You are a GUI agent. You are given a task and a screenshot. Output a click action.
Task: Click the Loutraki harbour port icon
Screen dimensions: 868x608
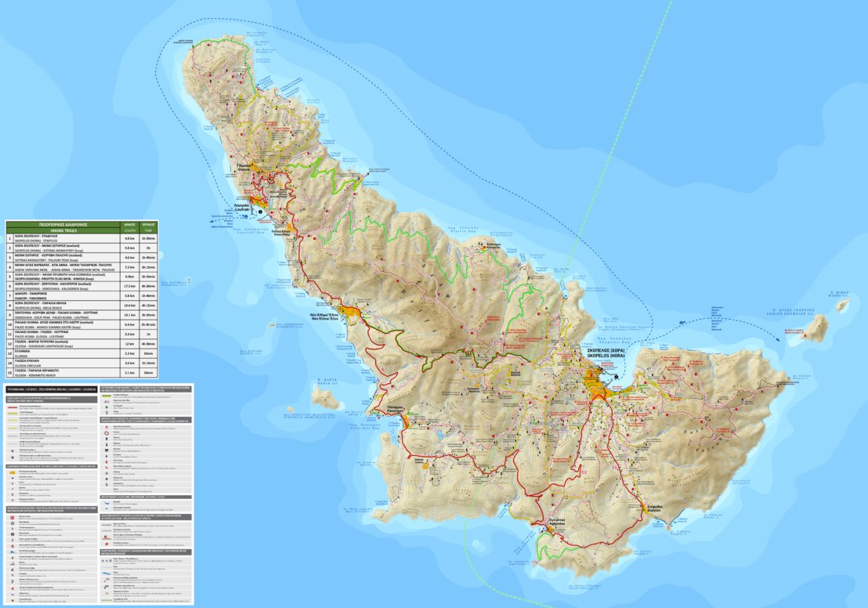[260, 211]
